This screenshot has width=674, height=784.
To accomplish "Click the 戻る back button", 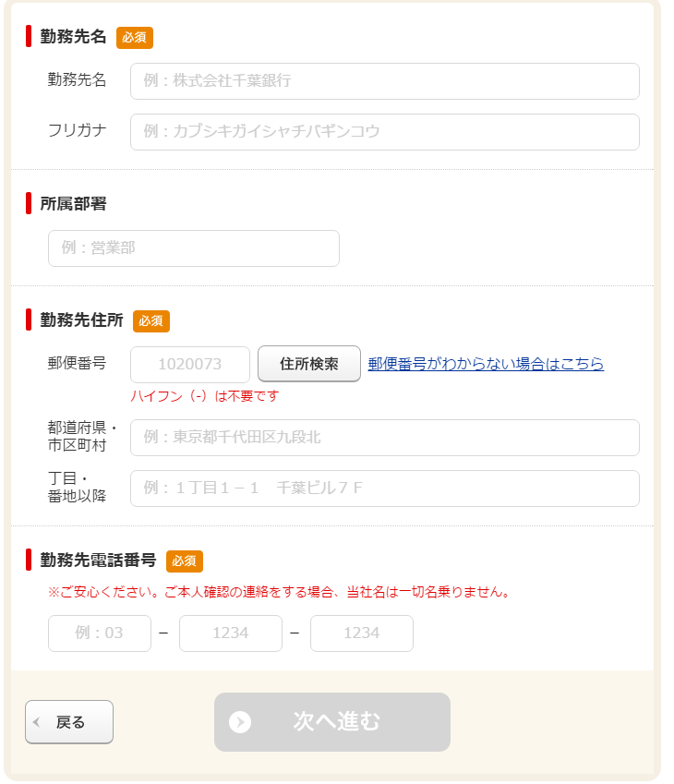I will pos(68,723).
